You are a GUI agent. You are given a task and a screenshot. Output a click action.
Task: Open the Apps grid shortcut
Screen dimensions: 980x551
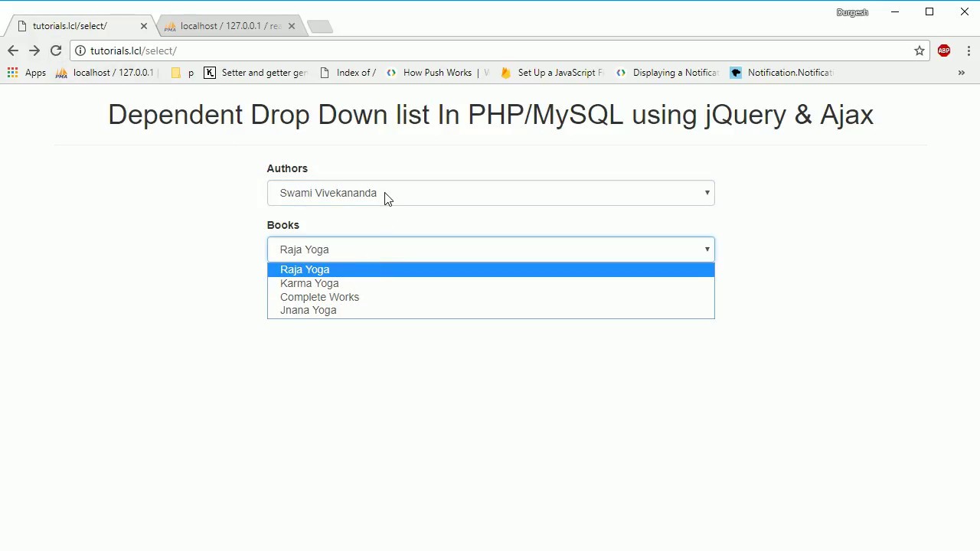click(27, 73)
